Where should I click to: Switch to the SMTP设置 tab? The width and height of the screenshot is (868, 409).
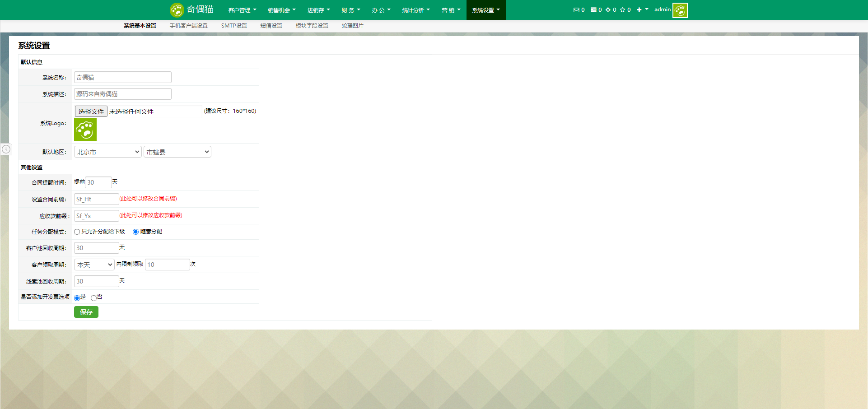click(234, 26)
